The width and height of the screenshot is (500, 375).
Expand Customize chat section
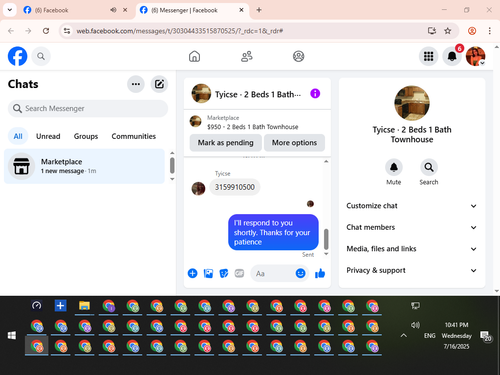(x=412, y=206)
